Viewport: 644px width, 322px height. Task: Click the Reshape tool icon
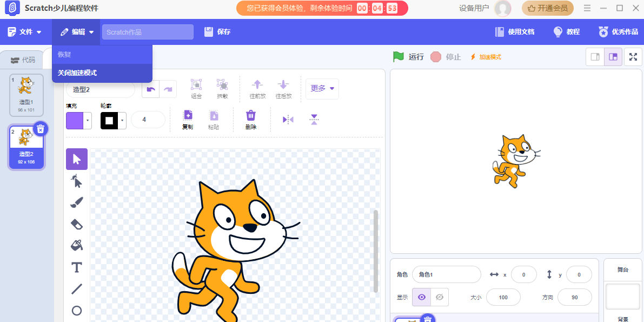point(77,181)
